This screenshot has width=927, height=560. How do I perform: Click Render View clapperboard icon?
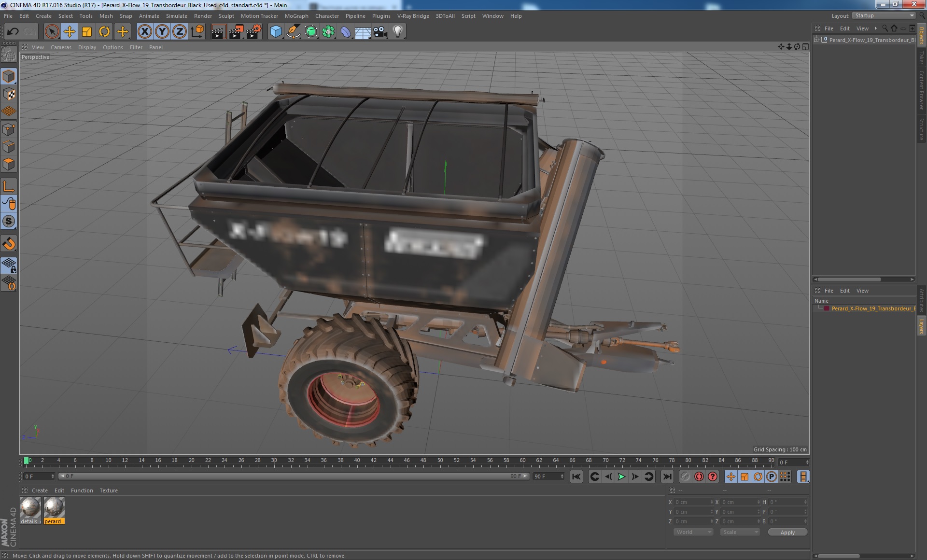(x=218, y=32)
